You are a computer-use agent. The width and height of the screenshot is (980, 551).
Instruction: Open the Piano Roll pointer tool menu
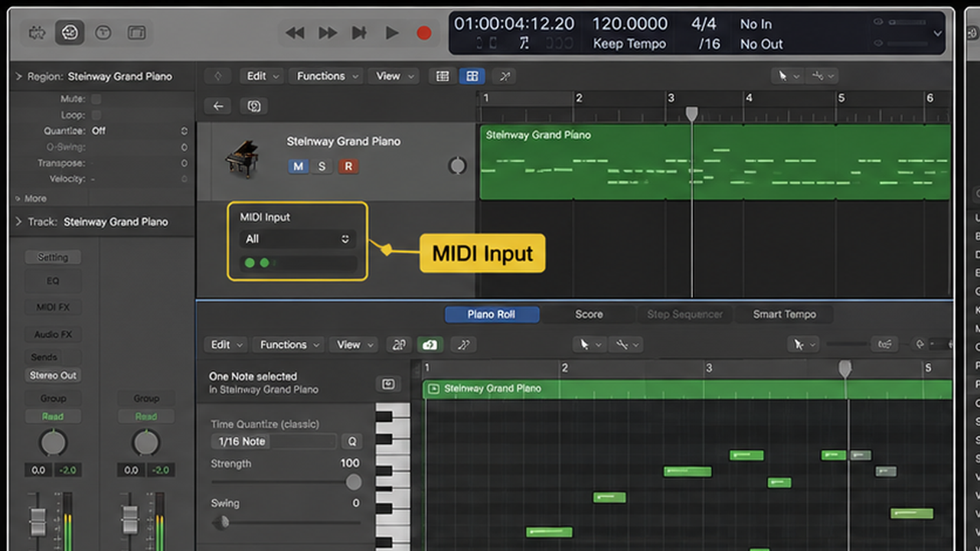(x=590, y=345)
